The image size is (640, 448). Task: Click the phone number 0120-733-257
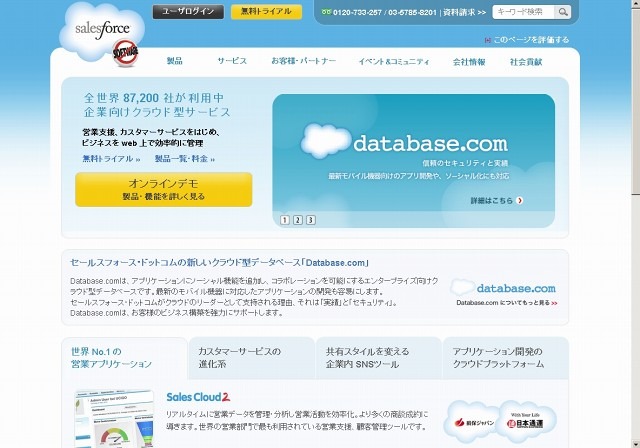click(357, 13)
